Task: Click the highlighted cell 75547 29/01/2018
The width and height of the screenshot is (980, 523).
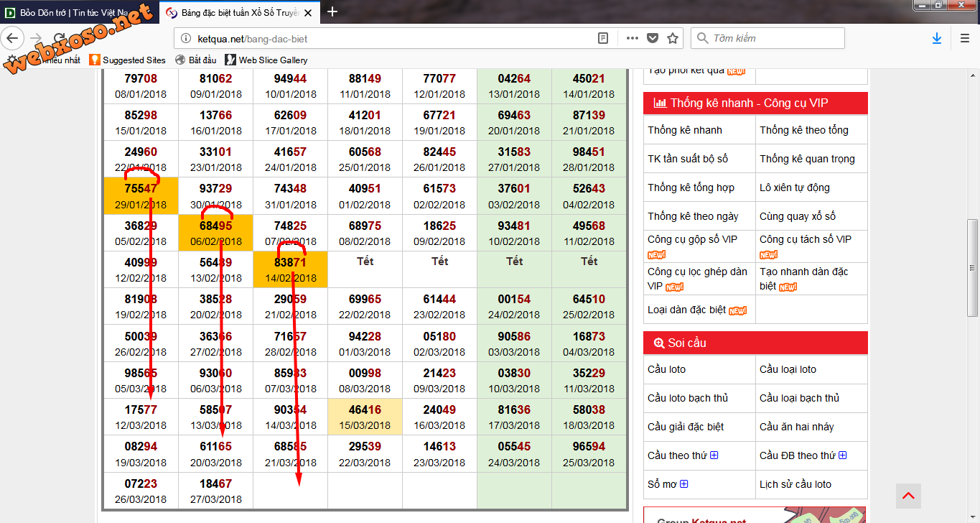Action: (141, 196)
